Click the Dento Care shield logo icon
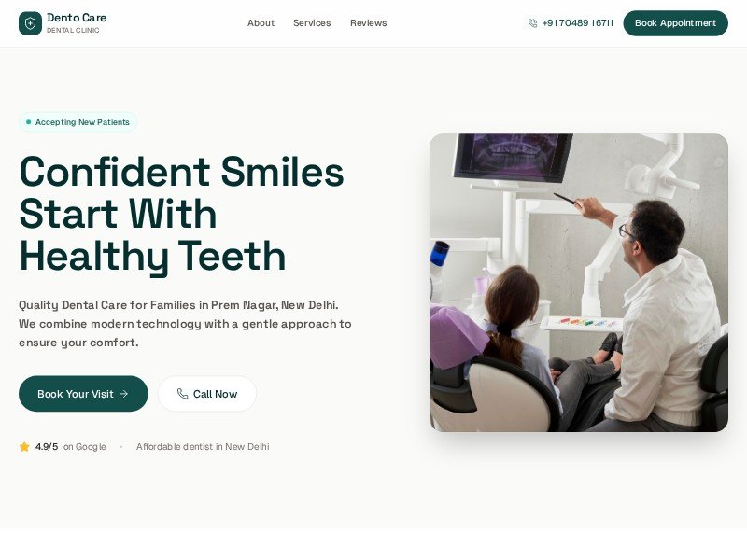The image size is (747, 560). coord(30,23)
